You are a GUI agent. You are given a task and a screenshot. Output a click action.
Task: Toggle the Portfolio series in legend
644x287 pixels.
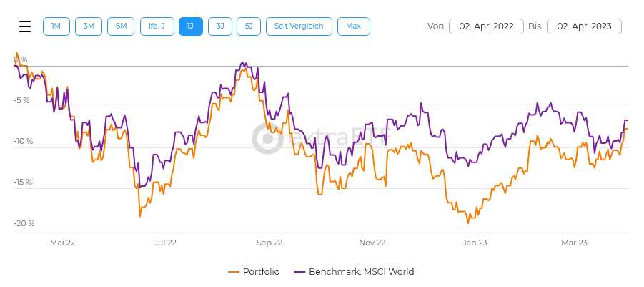point(261,272)
